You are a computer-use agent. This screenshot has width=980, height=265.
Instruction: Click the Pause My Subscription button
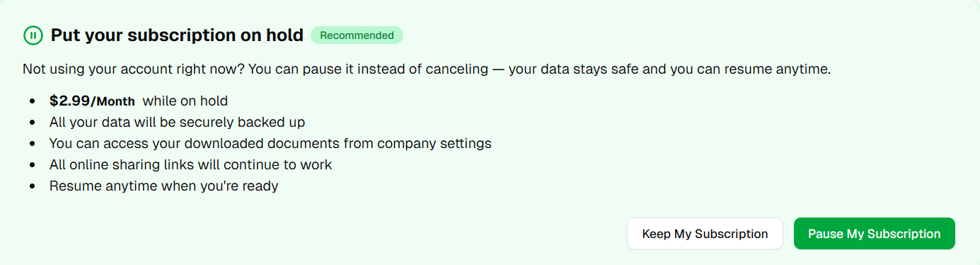(875, 234)
